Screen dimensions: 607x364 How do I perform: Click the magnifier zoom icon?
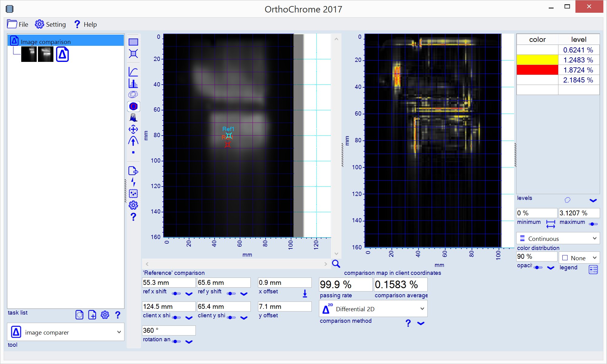pyautogui.click(x=336, y=264)
